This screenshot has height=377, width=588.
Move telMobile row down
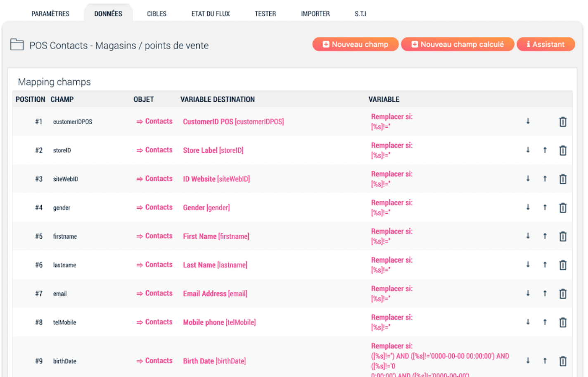pyautogui.click(x=528, y=322)
